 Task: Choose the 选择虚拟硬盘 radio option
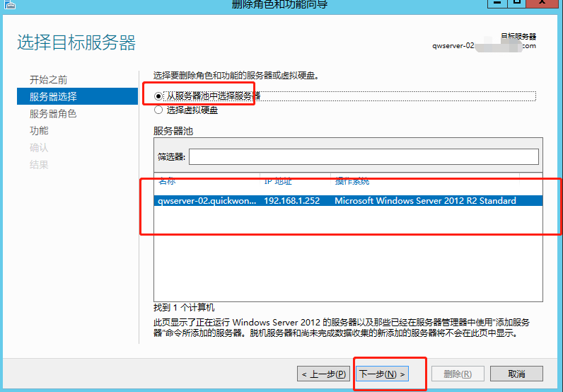[x=158, y=110]
